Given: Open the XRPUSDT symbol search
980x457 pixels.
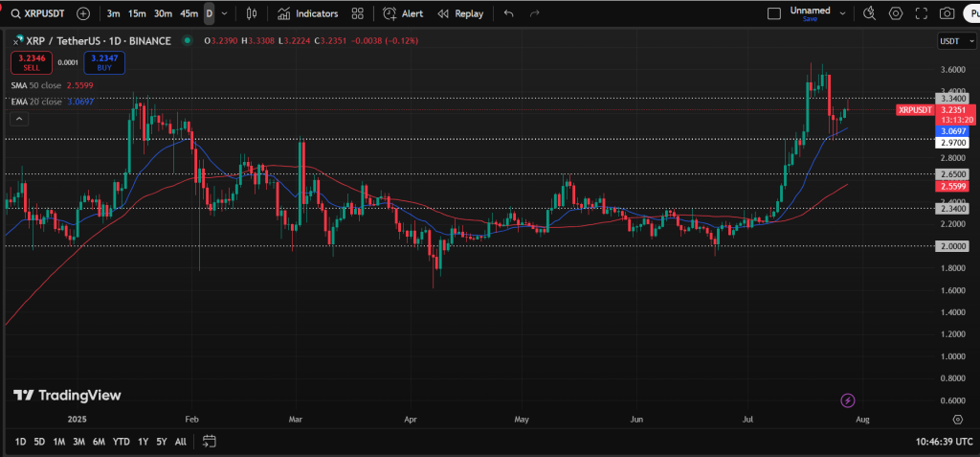Looking at the screenshot, I should tap(38, 13).
